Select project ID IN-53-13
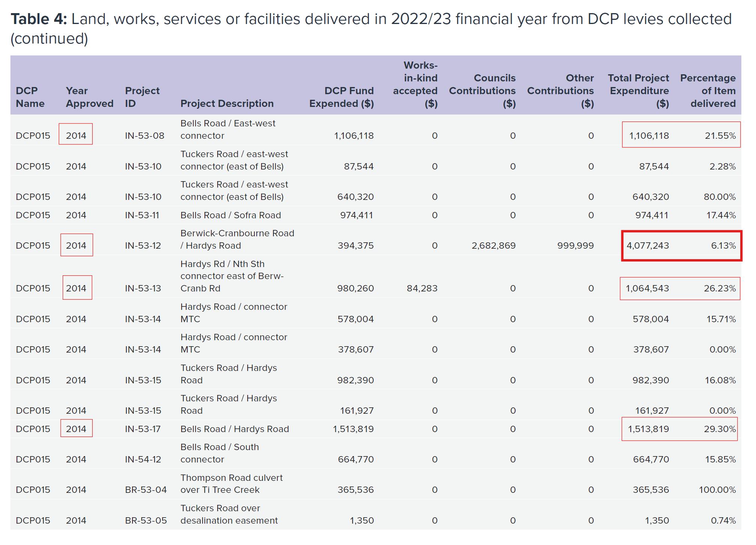Image resolution: width=756 pixels, height=545 pixels. point(143,288)
